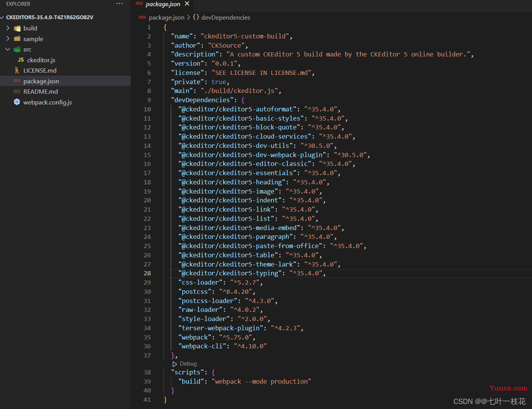Run the Debug code lens above scripts

[x=188, y=364]
